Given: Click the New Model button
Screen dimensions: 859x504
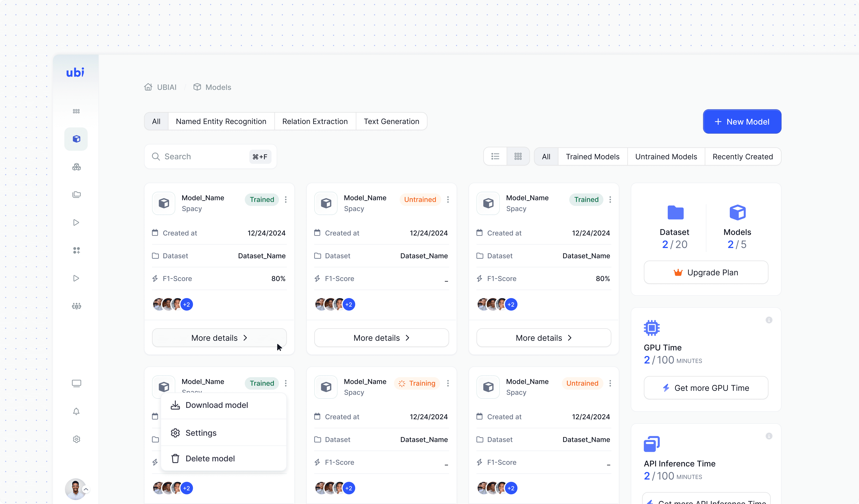Looking at the screenshot, I should click(742, 122).
